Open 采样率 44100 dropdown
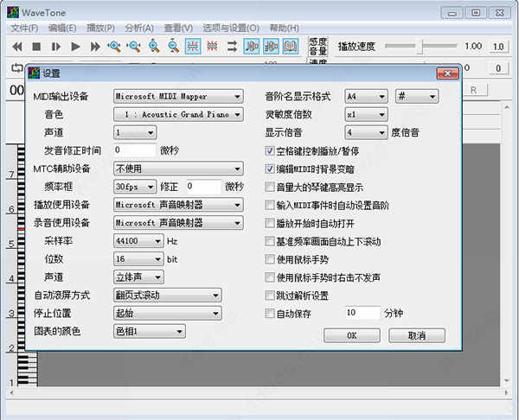The height and width of the screenshot is (420, 519). [x=138, y=241]
